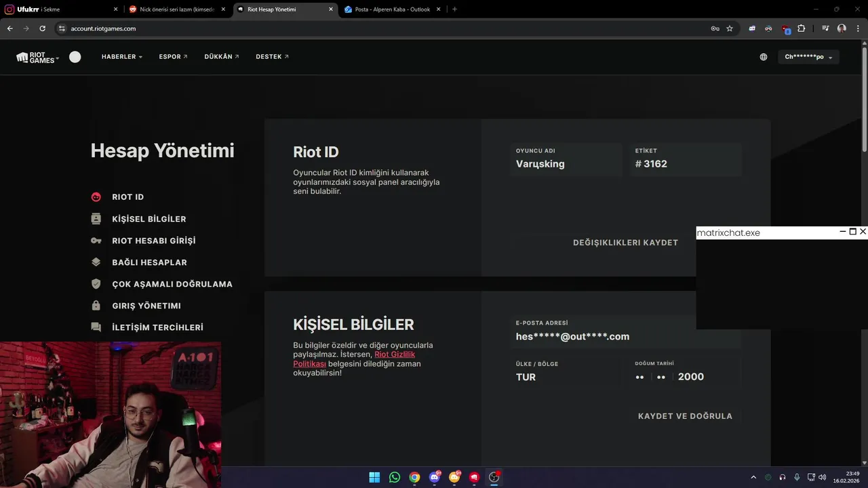868x488 pixels.
Task: Click the ÜLKE / BÖLGE value TUR
Action: pyautogui.click(x=526, y=377)
